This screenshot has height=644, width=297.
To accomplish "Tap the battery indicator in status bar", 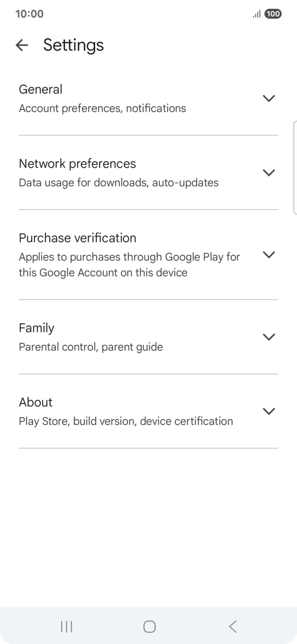I will (x=273, y=14).
